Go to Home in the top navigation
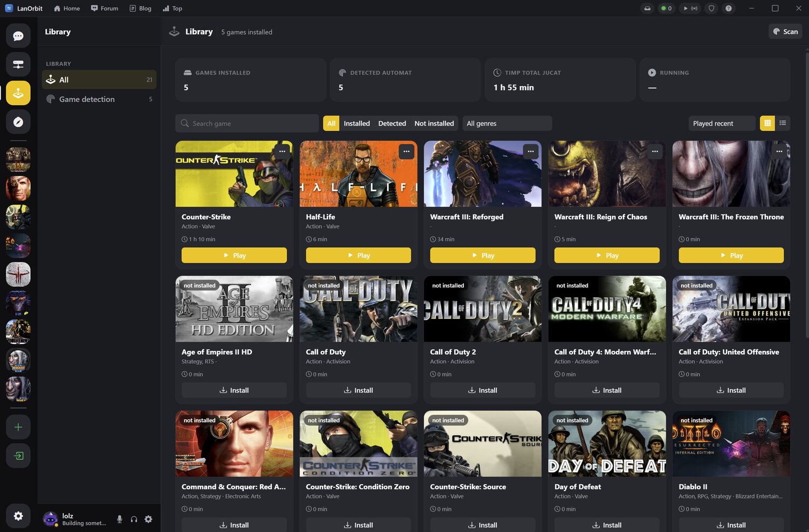809x532 pixels. 66,8
